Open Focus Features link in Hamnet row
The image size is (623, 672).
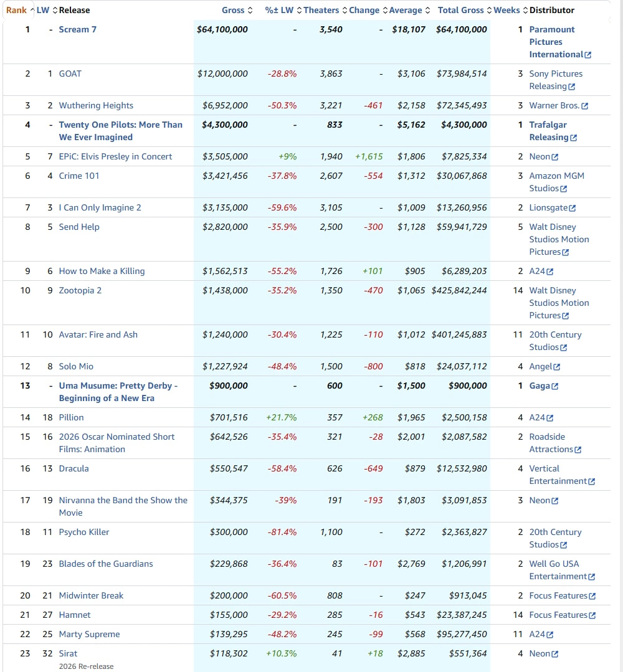[558, 615]
